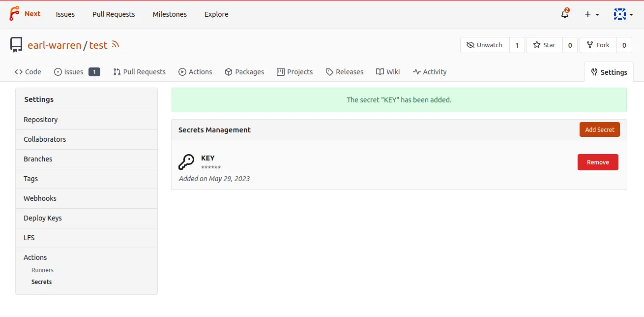This screenshot has width=644, height=317.
Task: Click the Add Secret button
Action: pos(599,129)
